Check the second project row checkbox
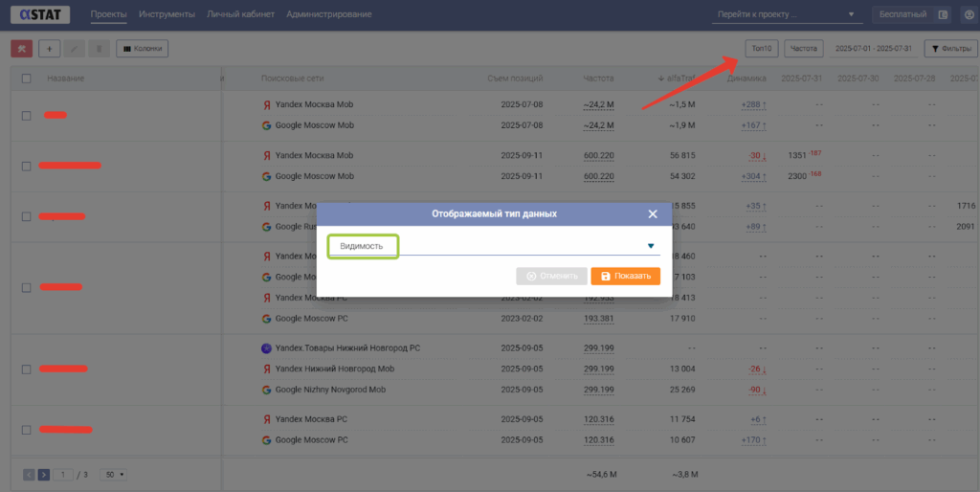 point(27,167)
